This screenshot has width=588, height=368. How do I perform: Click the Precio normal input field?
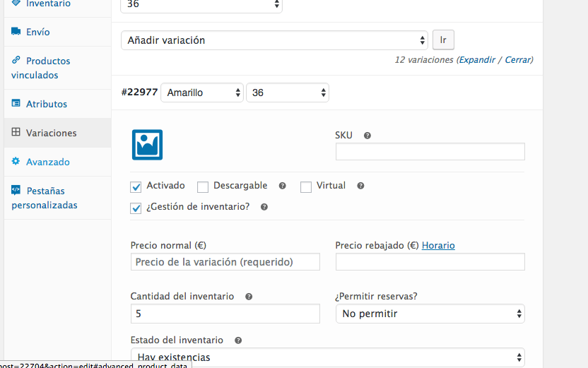click(225, 261)
